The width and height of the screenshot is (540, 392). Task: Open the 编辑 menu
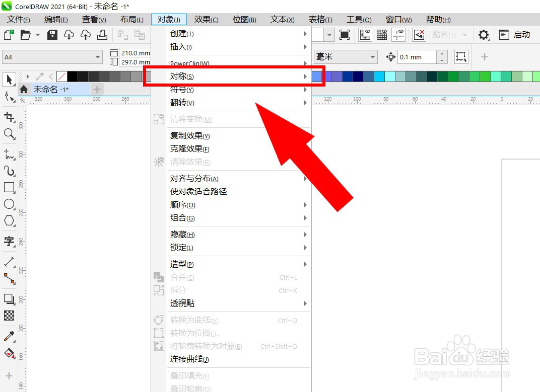click(56, 20)
